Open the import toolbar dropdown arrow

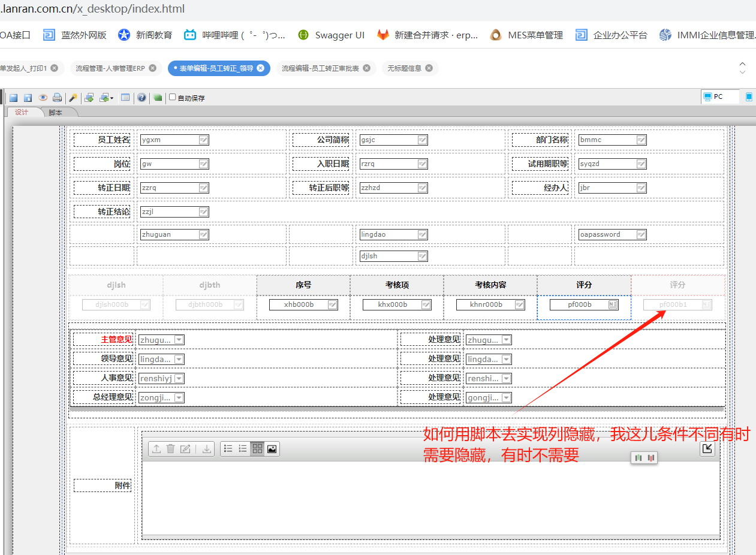112,98
